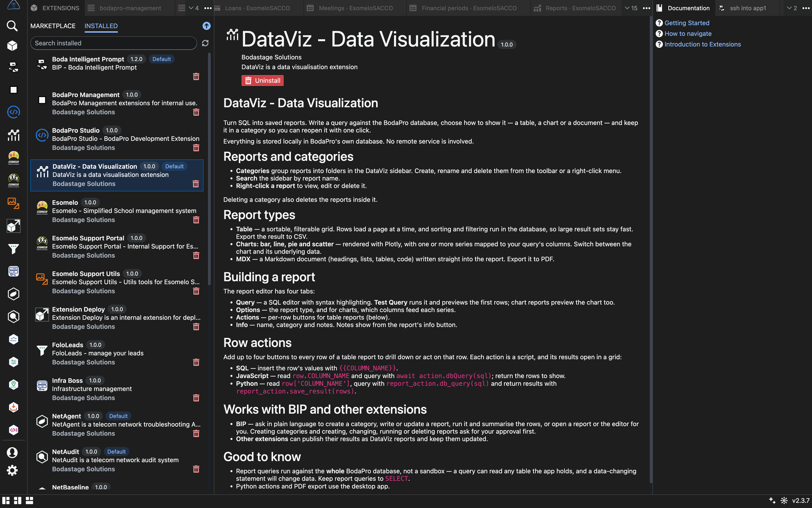Select the BodaPro Management extension row
Image resolution: width=812 pixels, height=508 pixels.
(x=117, y=103)
